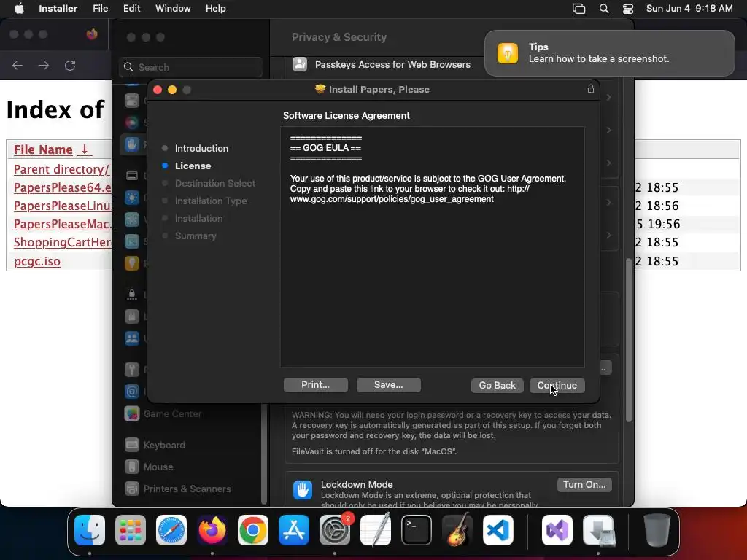Click the Spotlight search icon in menu bar
The image size is (747, 560).
coord(604,9)
